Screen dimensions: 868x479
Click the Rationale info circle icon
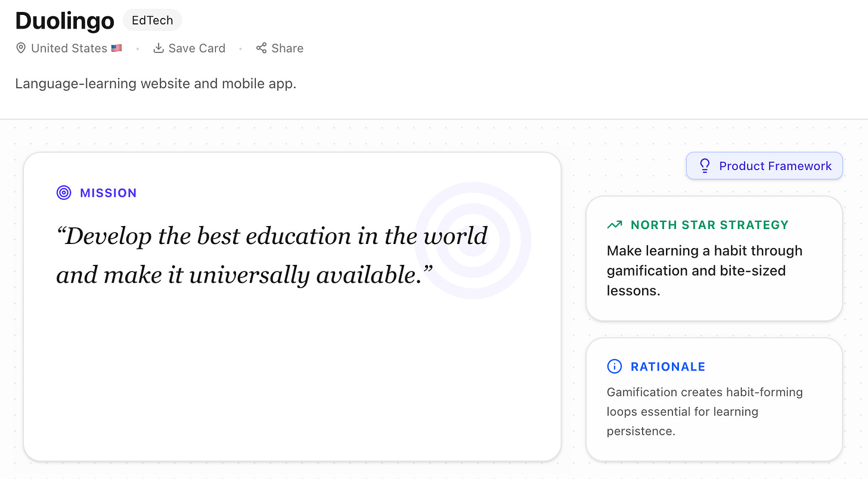coord(614,366)
